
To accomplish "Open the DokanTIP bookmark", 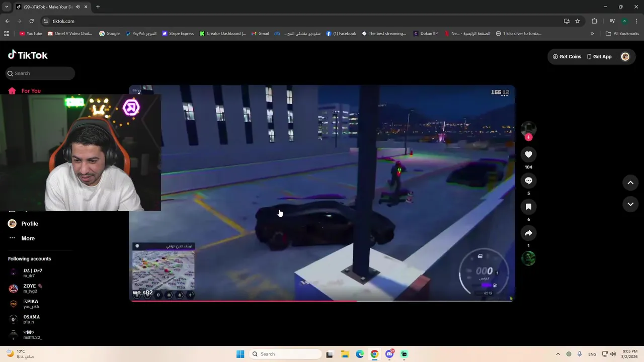I will click(425, 34).
